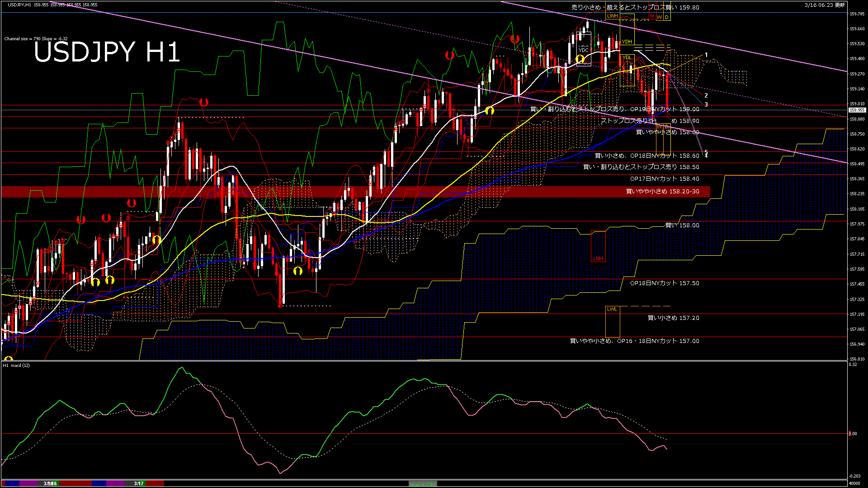Select the 3/17 date segment
Screen dimensions: 868x488
pos(139,483)
